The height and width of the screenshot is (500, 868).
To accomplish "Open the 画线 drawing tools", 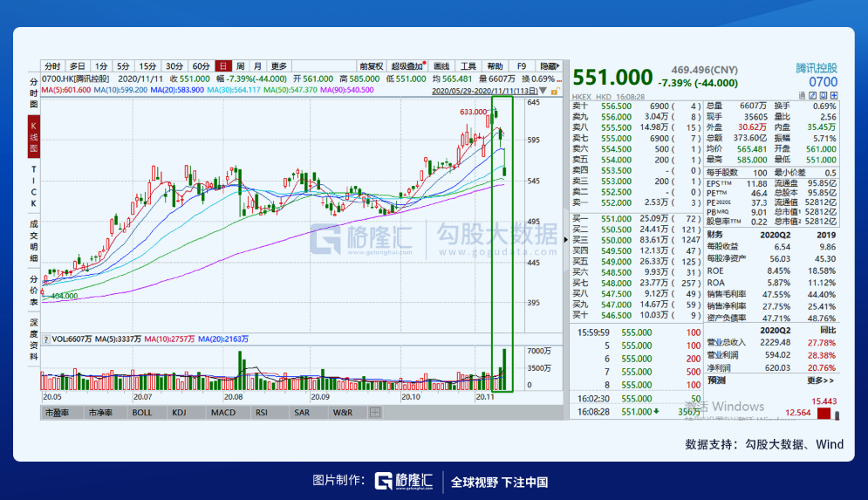I will (441, 66).
